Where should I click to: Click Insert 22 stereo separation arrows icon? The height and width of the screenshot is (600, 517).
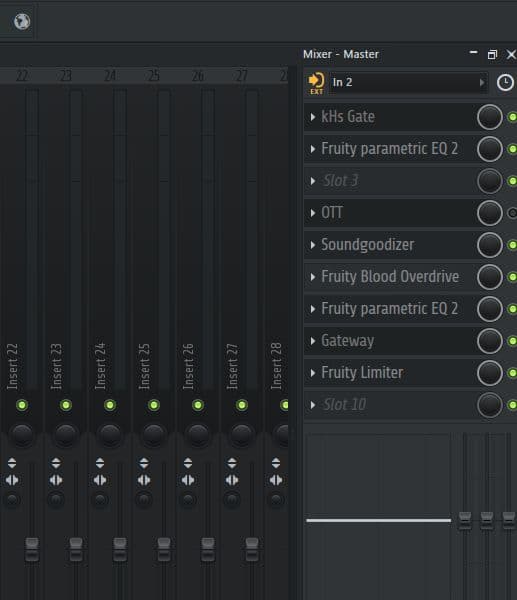click(x=12, y=480)
